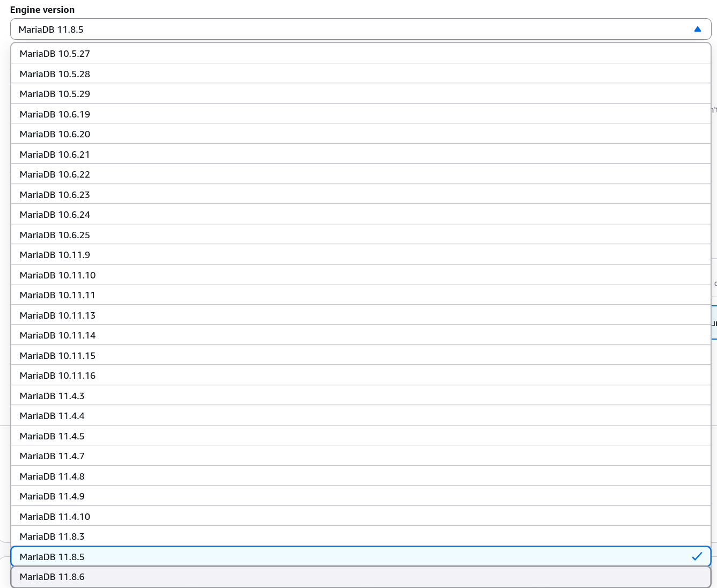Pick MariaDB 11.4.3 from the list
This screenshot has height=588, width=717.
pos(52,396)
